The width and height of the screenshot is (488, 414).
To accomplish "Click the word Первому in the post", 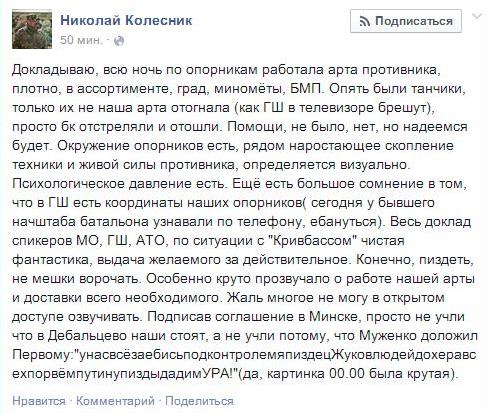I will coord(42,354).
